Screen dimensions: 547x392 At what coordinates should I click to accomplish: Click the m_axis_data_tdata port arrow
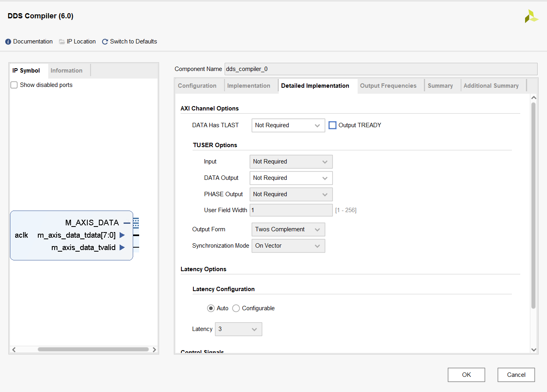point(122,235)
